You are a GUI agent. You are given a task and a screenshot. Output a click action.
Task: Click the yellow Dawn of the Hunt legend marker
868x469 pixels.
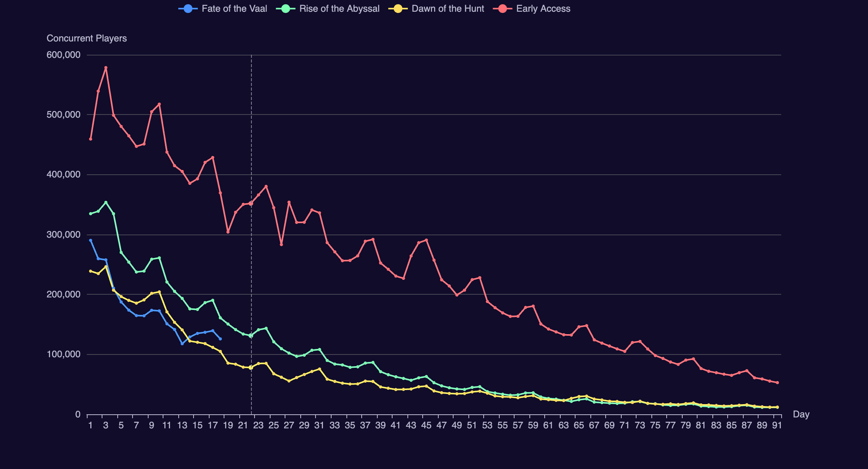tap(398, 9)
